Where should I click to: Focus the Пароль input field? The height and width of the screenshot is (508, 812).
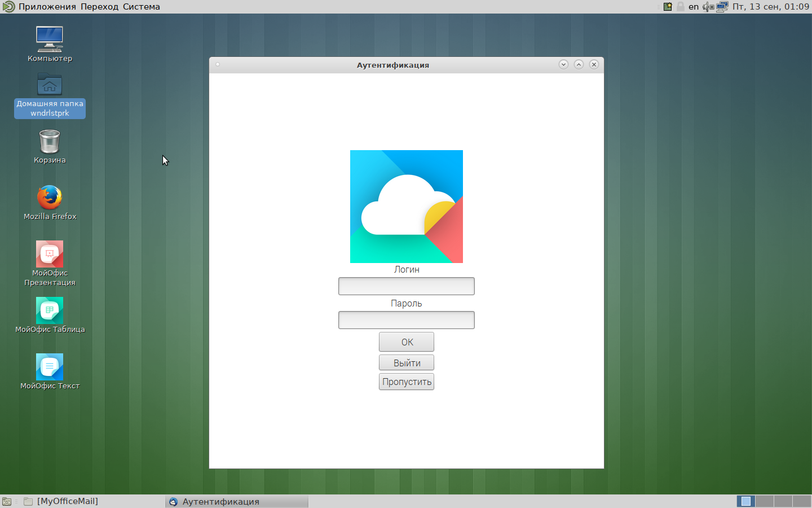point(407,320)
